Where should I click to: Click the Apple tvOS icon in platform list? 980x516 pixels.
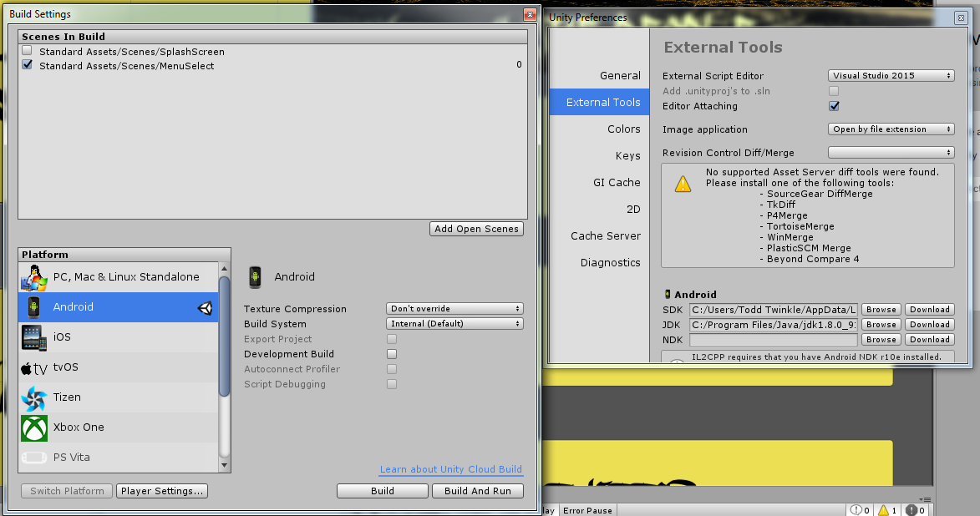point(33,368)
